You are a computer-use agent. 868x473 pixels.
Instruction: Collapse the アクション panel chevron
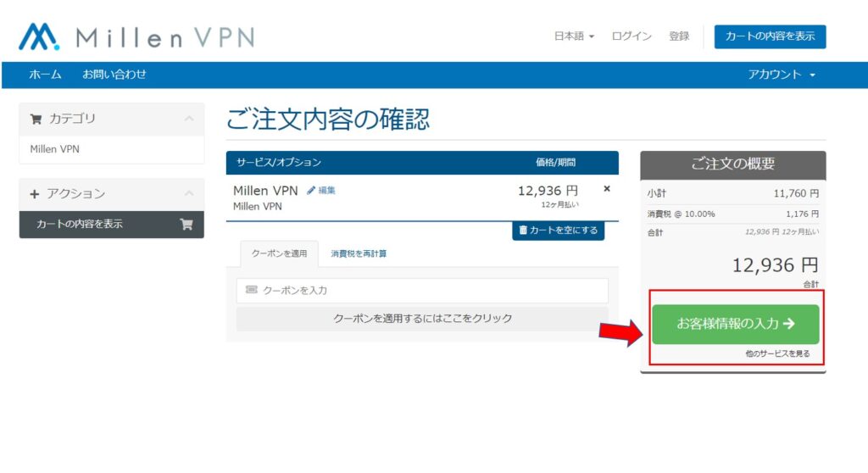coord(189,193)
